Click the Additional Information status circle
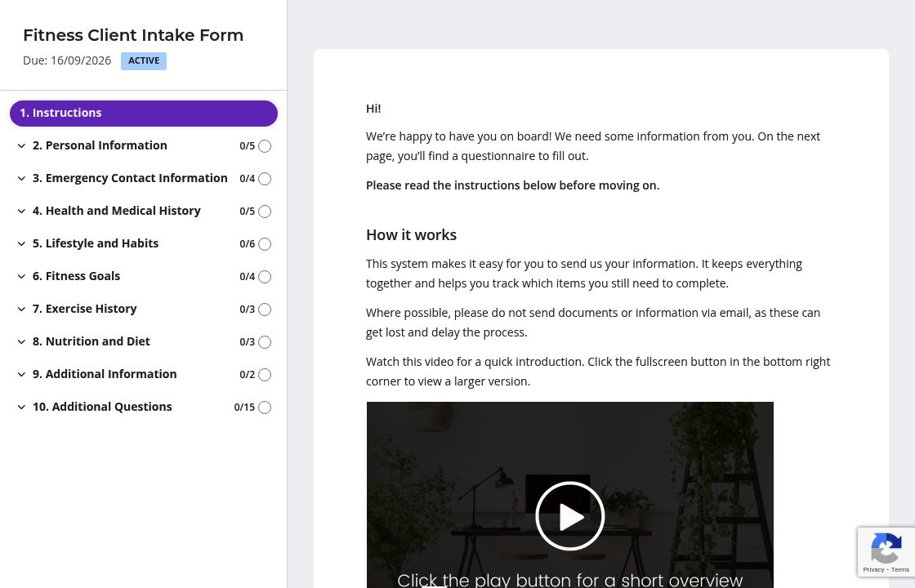915x588 pixels. click(265, 375)
